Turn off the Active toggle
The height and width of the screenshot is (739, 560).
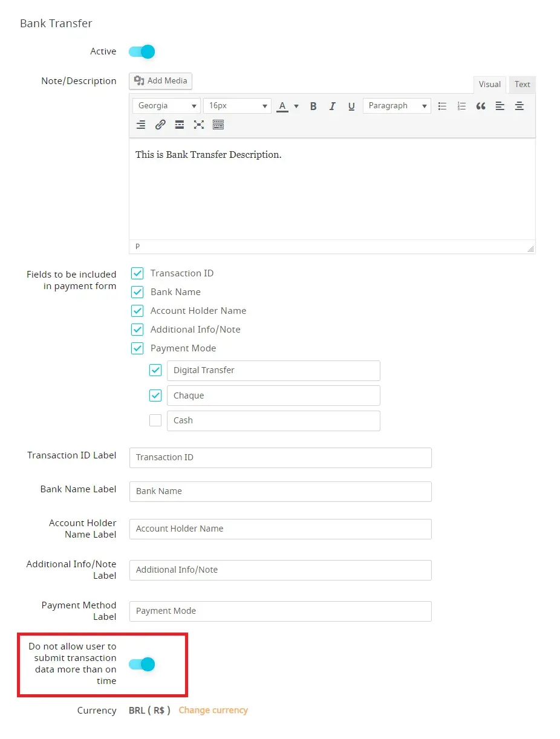[142, 51]
